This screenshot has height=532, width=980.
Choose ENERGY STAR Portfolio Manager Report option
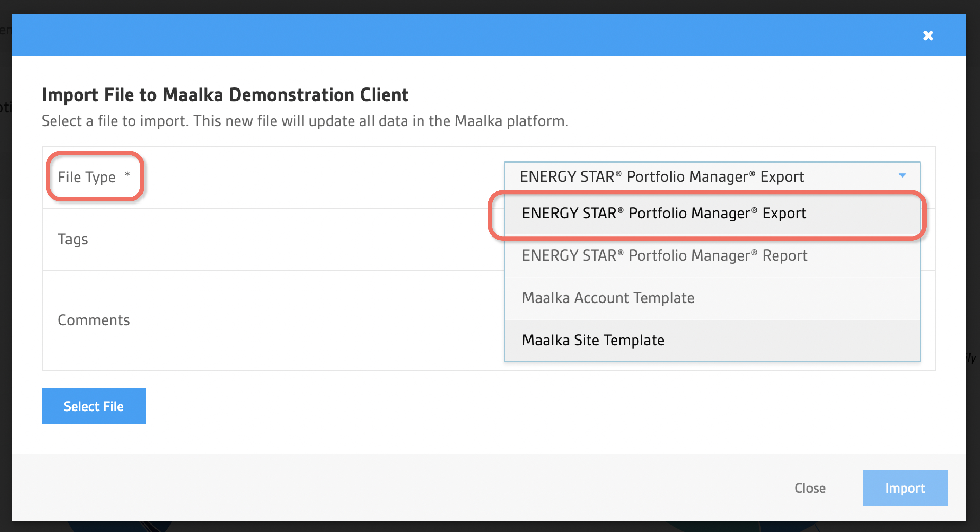[712, 256]
